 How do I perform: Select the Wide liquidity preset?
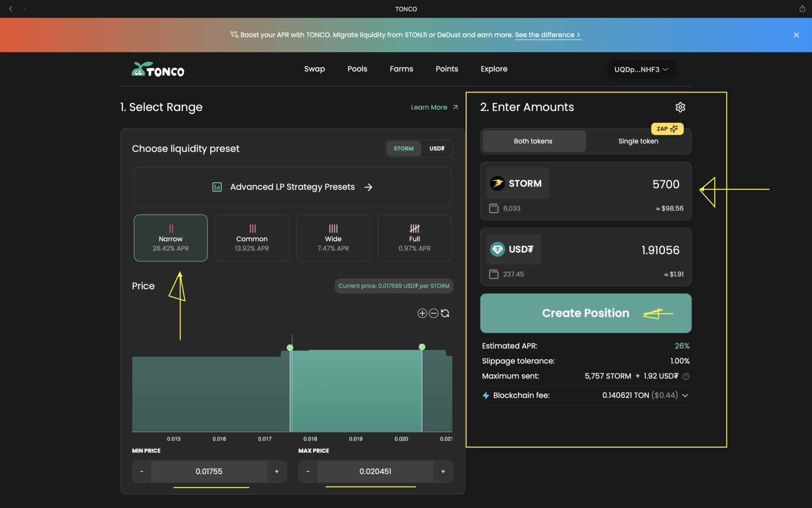click(333, 238)
